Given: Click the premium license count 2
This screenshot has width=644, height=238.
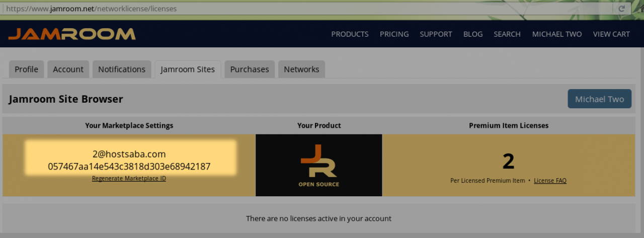Looking at the screenshot, I should [508, 161].
